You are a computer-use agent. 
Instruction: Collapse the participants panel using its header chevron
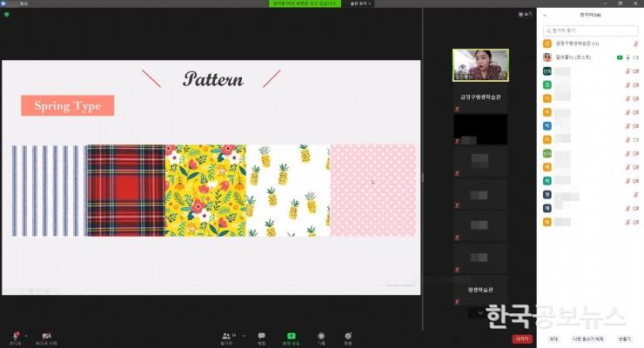(x=545, y=15)
